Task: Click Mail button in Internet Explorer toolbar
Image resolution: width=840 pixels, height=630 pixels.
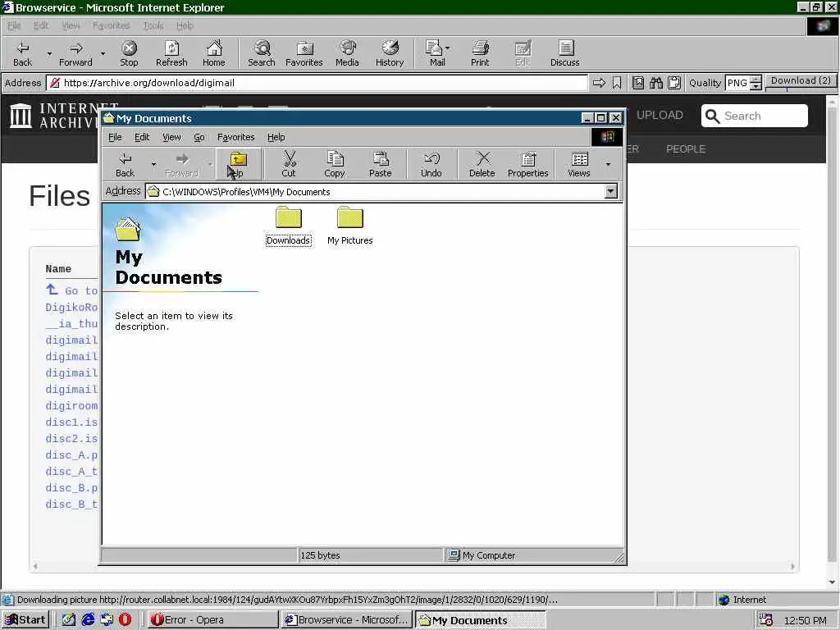Action: coord(435,53)
